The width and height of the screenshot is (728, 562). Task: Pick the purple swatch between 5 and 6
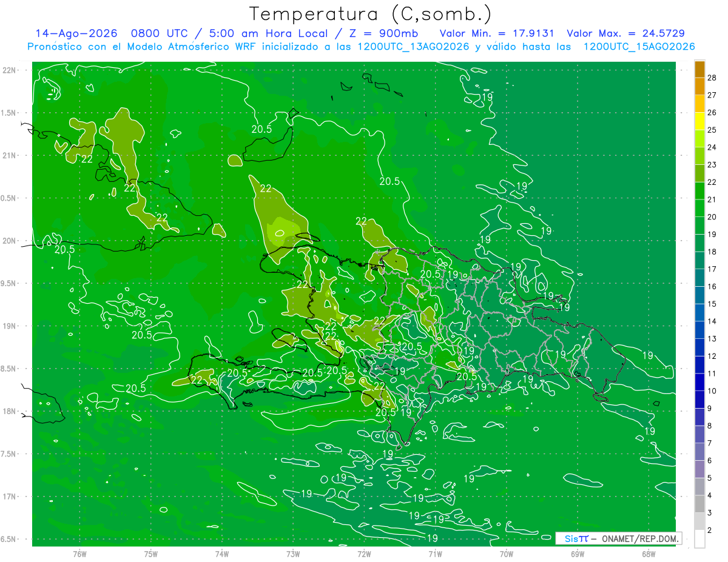click(699, 469)
